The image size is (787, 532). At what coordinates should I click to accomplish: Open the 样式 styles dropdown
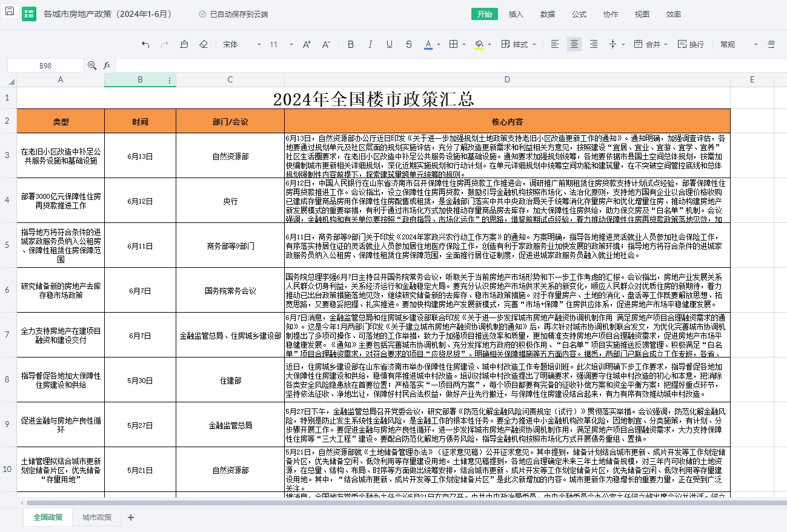point(519,44)
